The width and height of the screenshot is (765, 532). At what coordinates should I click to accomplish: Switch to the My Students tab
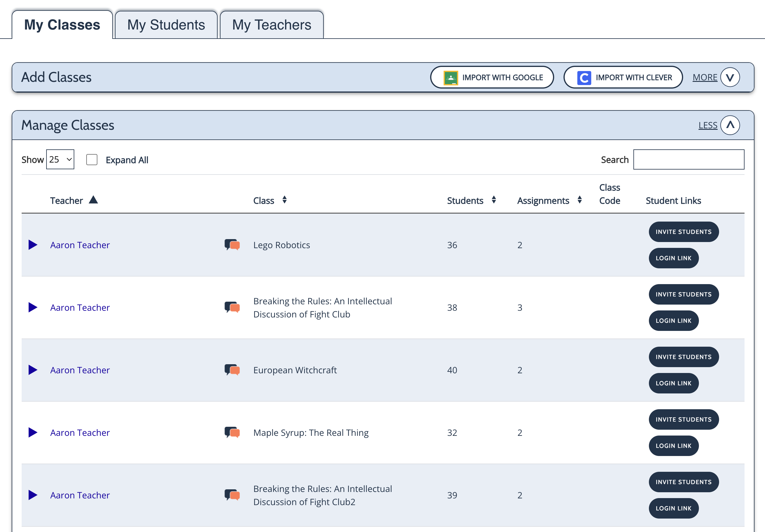tap(166, 25)
